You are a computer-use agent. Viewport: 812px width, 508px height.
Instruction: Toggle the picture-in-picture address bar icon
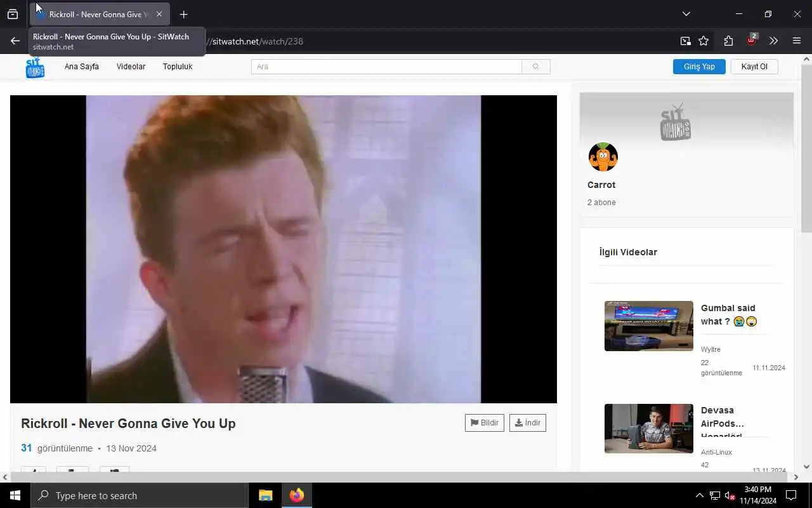pos(685,41)
